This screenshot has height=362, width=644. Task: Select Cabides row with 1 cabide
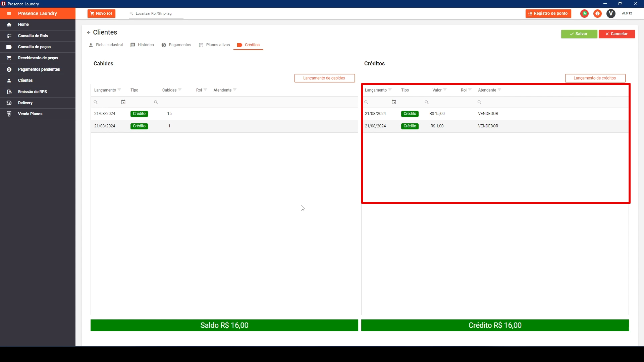[224, 126]
